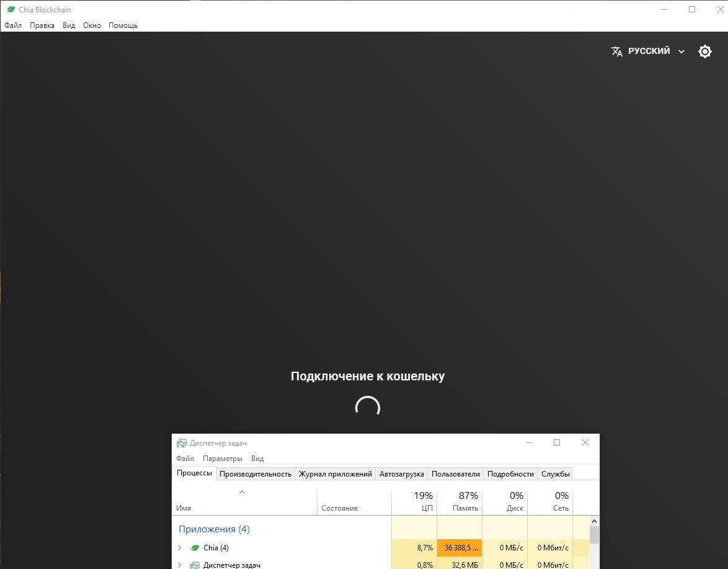Maximize the Диспетчер задач window

coord(557,442)
